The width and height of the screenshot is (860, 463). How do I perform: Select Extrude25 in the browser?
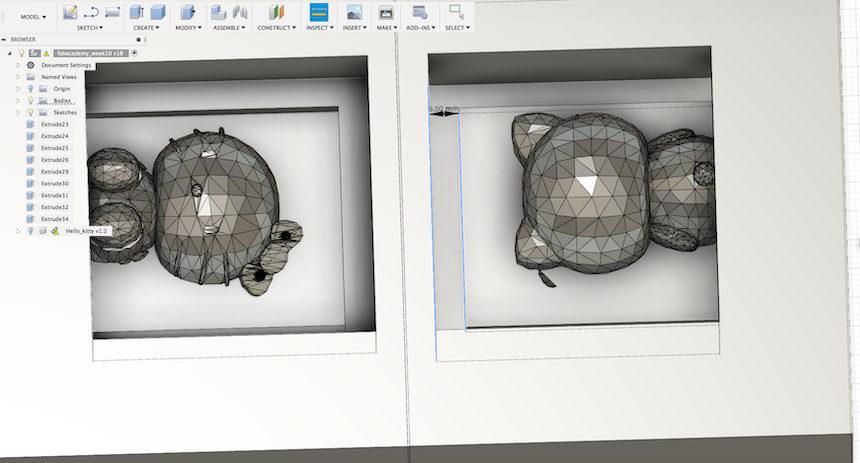55,148
